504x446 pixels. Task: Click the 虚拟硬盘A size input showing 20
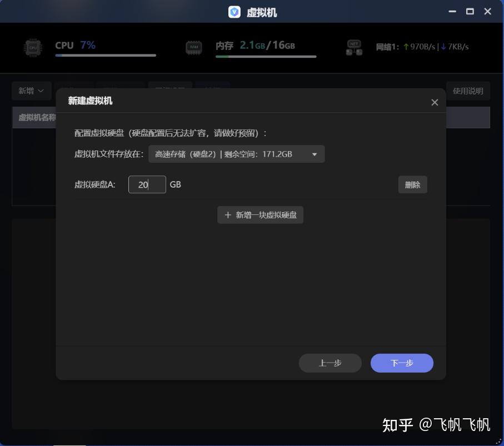[x=147, y=184]
